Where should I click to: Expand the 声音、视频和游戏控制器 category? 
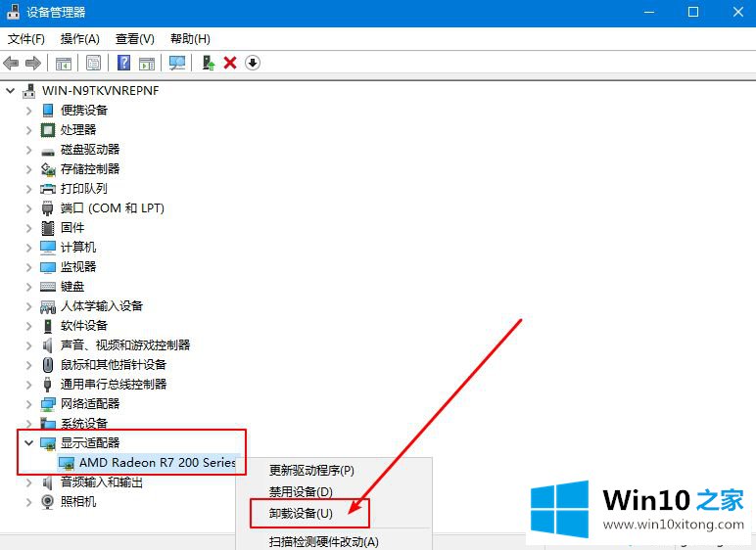[x=29, y=345]
